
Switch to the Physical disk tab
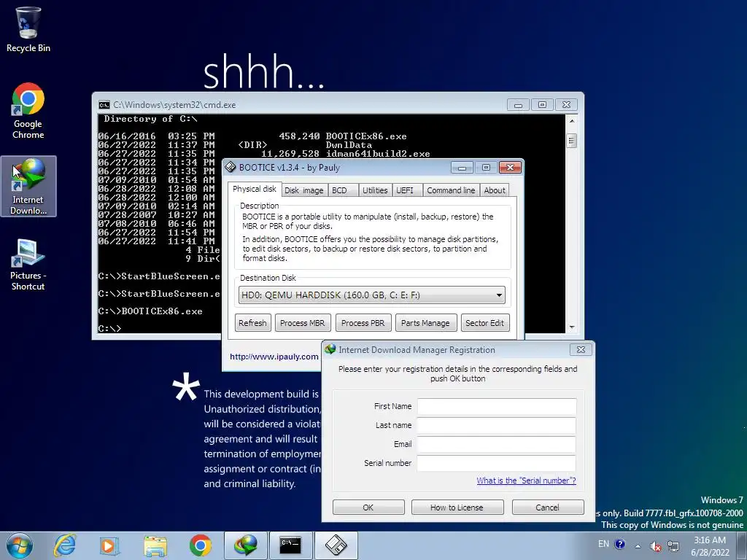point(255,189)
